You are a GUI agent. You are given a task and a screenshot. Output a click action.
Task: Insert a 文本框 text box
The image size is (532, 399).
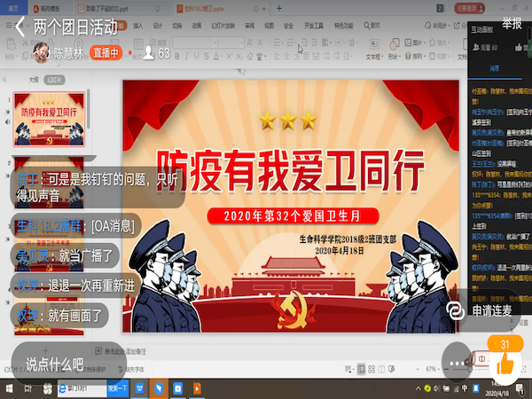(374, 49)
